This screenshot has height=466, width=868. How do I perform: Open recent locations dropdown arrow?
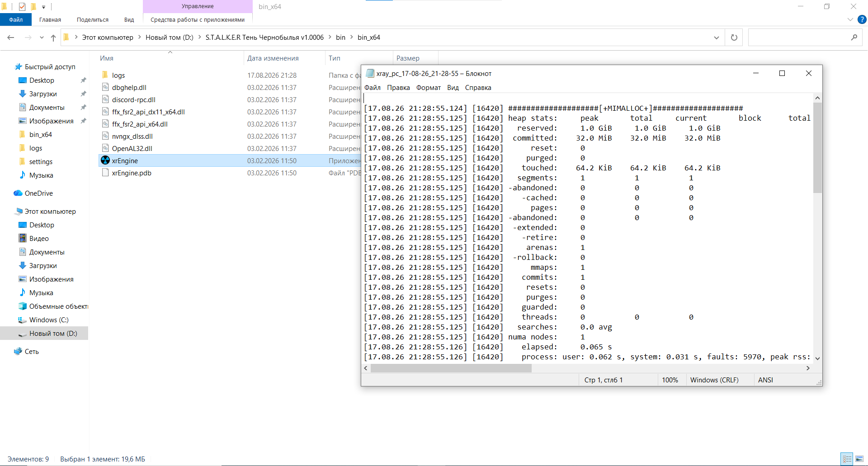click(x=42, y=38)
